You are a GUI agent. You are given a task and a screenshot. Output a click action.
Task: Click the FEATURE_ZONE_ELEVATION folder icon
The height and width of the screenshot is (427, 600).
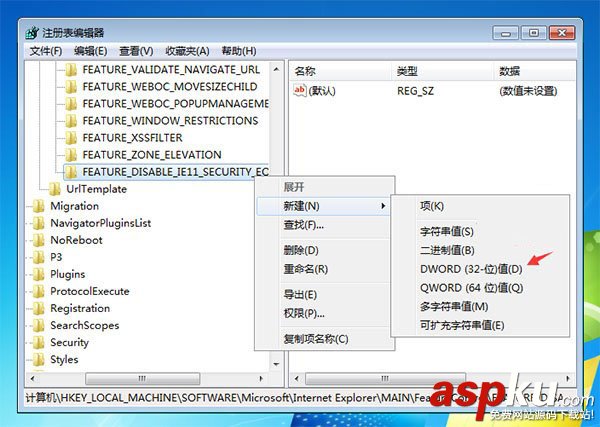[71, 155]
